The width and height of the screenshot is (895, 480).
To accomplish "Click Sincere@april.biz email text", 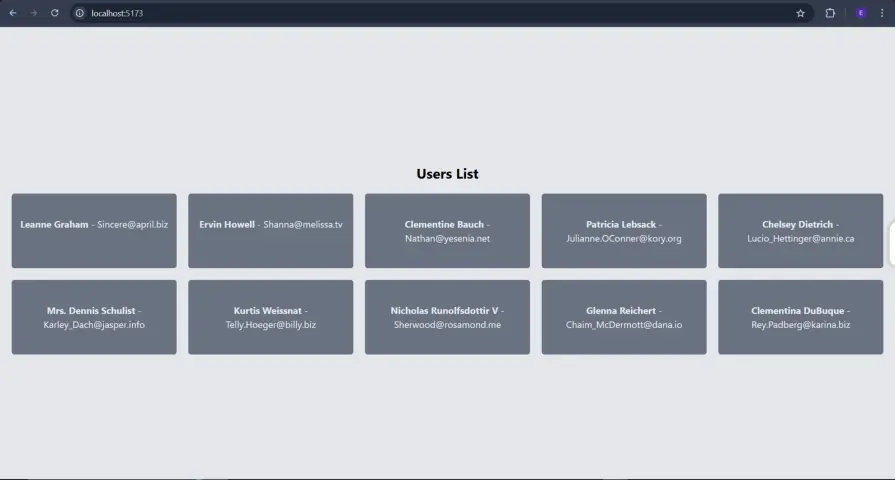I will pyautogui.click(x=132, y=224).
